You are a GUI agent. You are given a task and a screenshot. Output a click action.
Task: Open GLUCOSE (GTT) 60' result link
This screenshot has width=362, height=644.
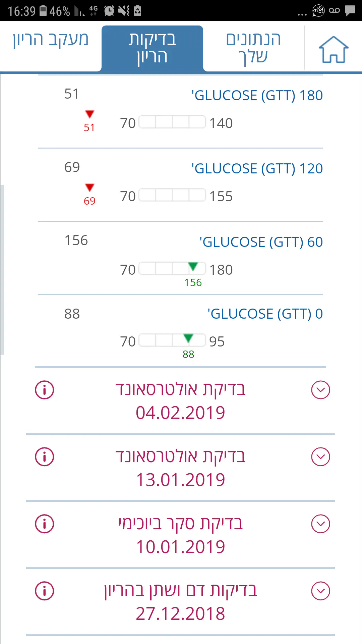click(x=261, y=242)
